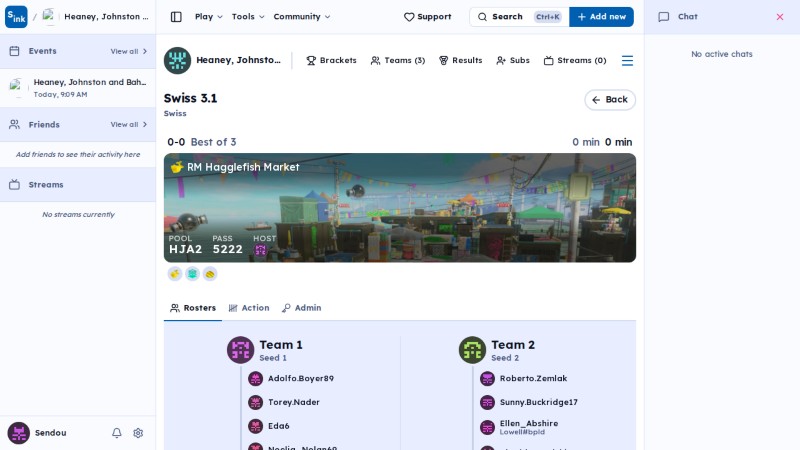Open the hamburger menu icon
The width and height of the screenshot is (800, 450).
(627, 61)
